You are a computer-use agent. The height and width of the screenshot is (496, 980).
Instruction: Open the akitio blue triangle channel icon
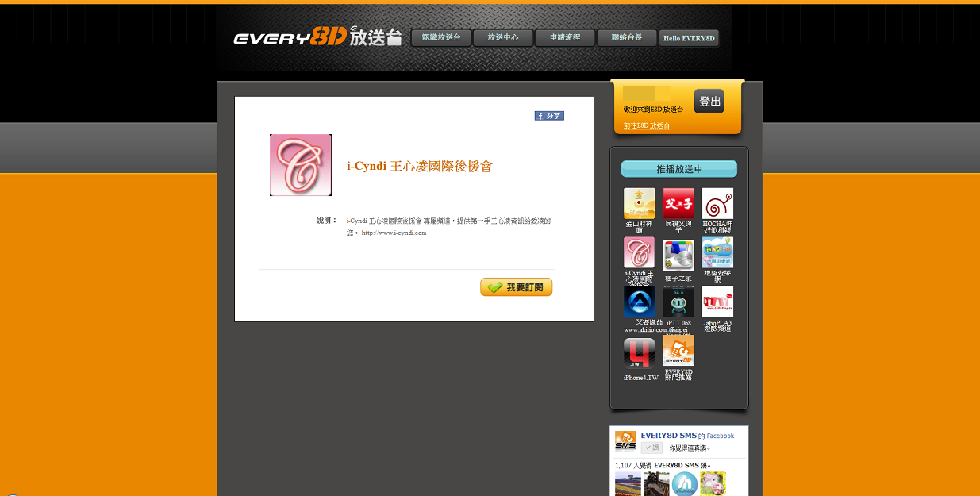[x=639, y=302]
